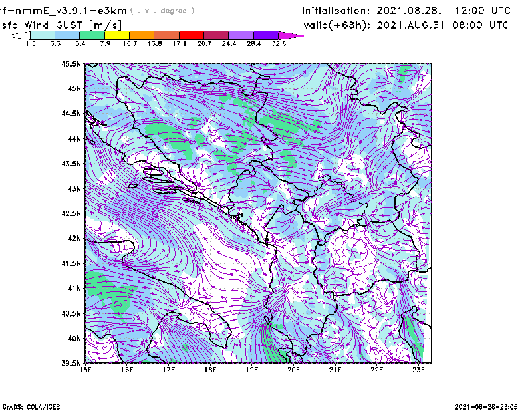Click the '22E' longitude label
This screenshot has width=532, height=411.
pos(377,370)
